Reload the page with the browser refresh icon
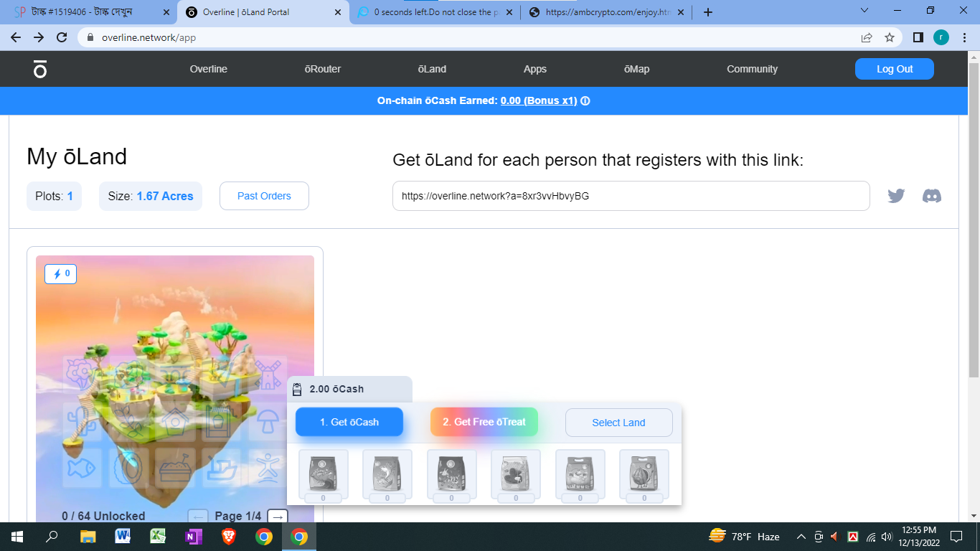 pos(62,37)
